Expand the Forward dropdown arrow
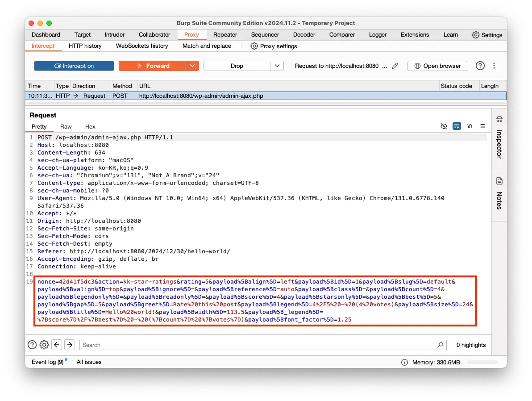This screenshot has height=401, width=532. 192,66
